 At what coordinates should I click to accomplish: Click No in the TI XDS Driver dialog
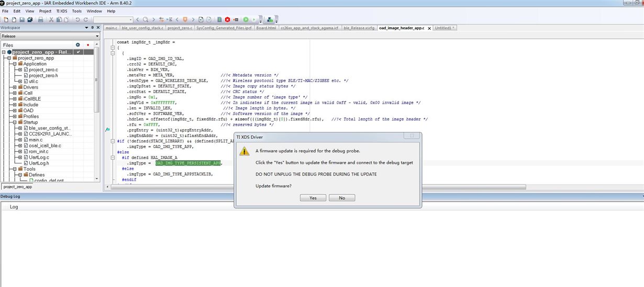point(342,198)
